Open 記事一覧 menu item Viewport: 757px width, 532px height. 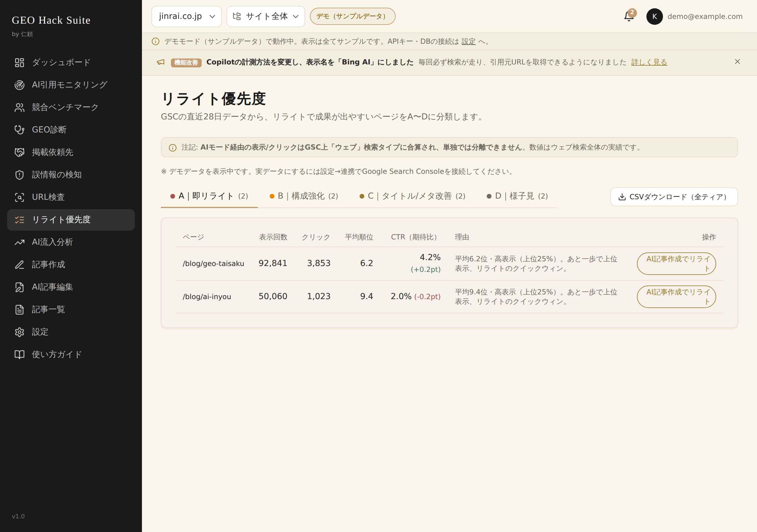71,309
